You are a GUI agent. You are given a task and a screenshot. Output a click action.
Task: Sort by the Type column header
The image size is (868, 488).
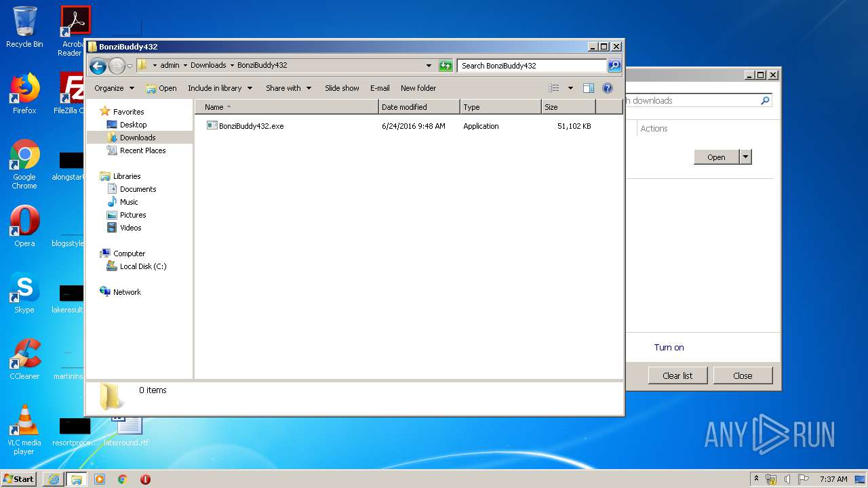point(500,107)
